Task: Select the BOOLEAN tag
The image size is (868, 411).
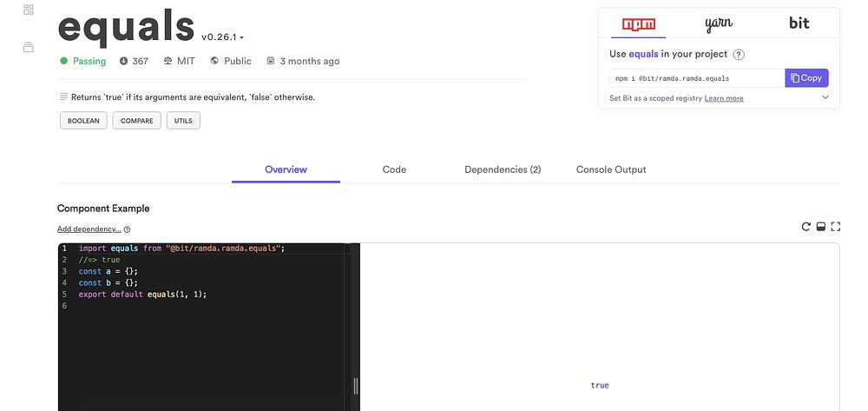Action: (x=83, y=121)
